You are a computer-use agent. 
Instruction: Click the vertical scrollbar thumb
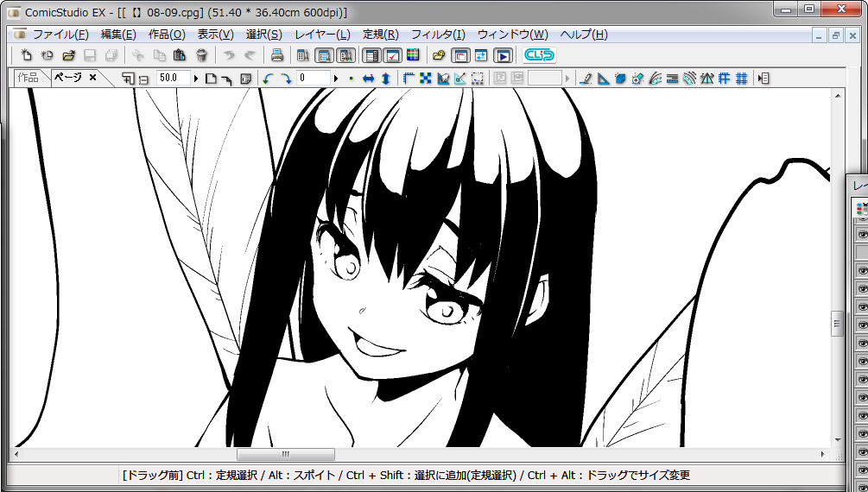pyautogui.click(x=838, y=323)
